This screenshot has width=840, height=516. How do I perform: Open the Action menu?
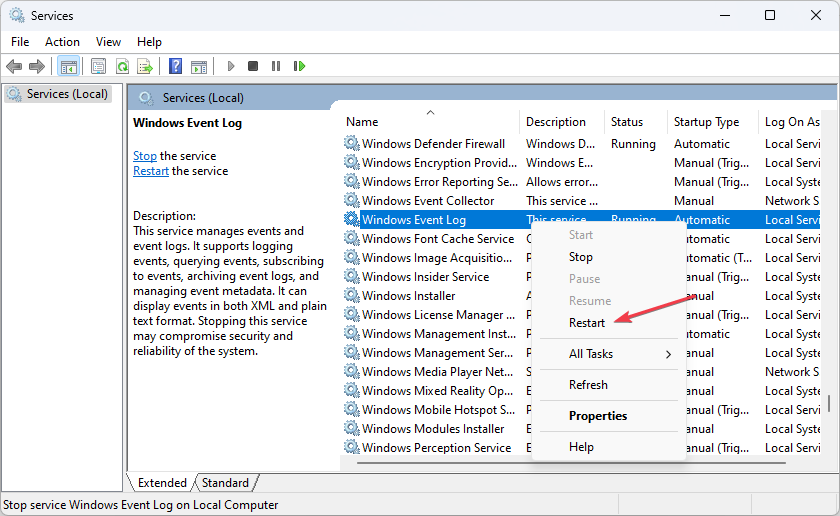(62, 42)
